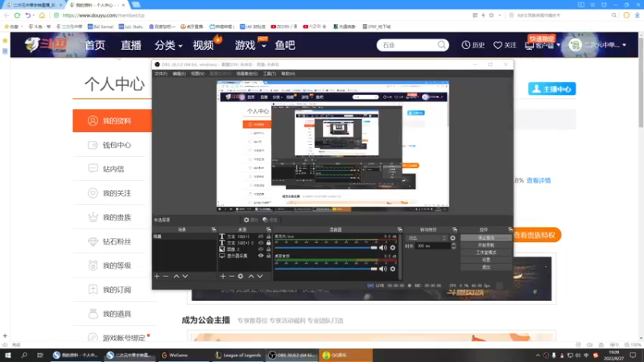The height and width of the screenshot is (362, 644).
Task: Open transition properties gear in 转场特效 panel
Action: (452, 238)
